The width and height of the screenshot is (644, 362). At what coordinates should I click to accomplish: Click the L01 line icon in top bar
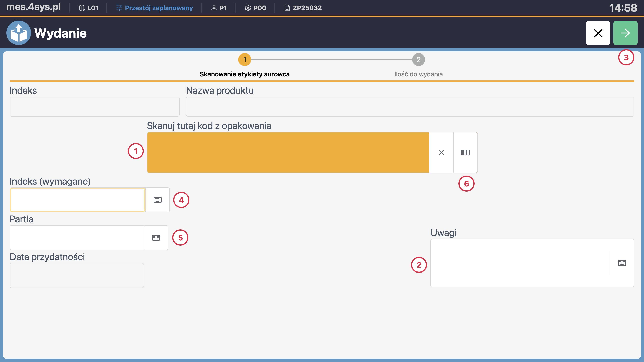click(81, 8)
